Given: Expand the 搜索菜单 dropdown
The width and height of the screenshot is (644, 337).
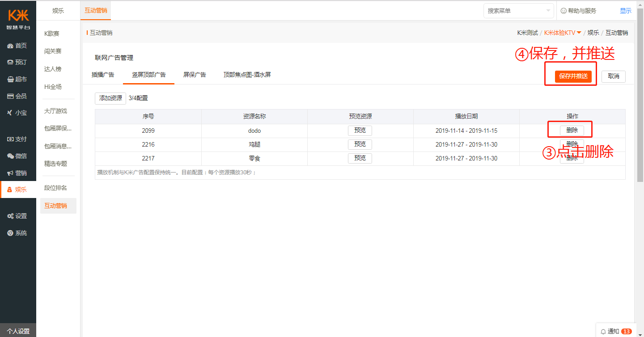Looking at the screenshot, I should [x=519, y=11].
